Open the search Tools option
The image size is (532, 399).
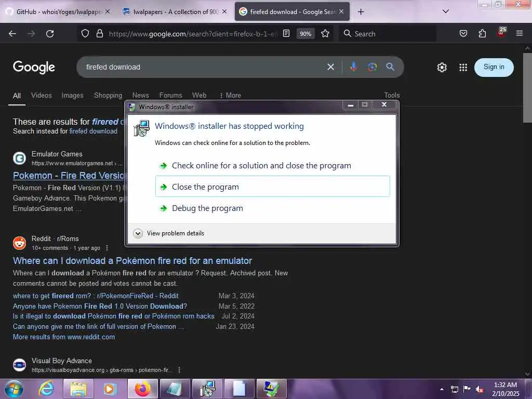click(x=392, y=96)
